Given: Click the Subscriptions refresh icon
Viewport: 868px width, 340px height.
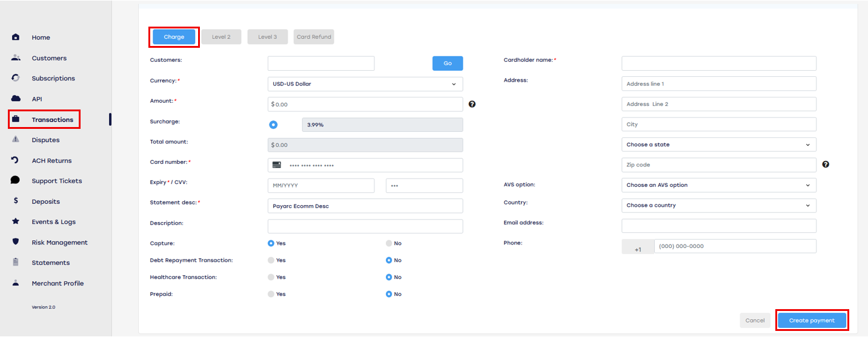Looking at the screenshot, I should point(16,78).
